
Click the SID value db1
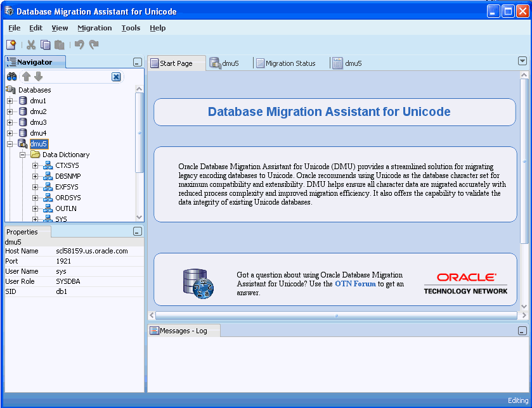(x=62, y=292)
